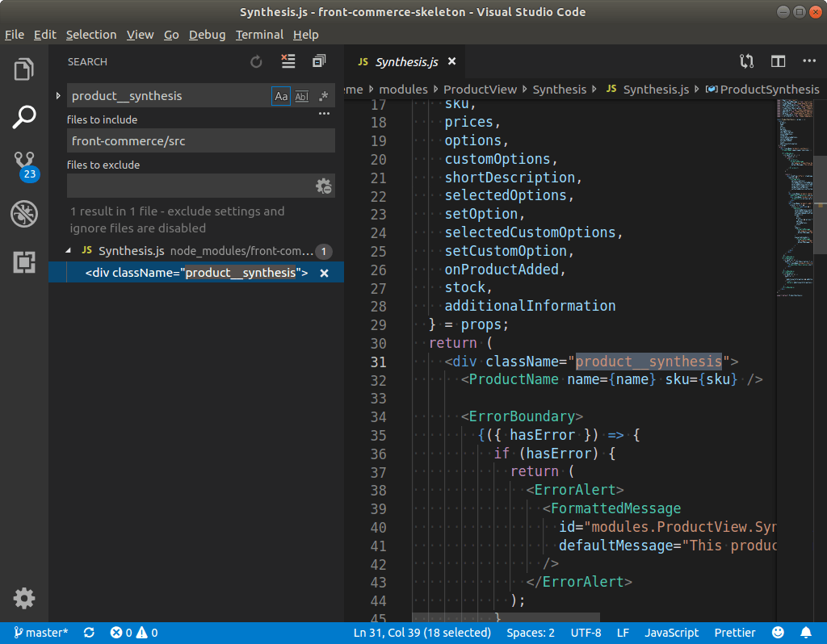
Task: Open the Debug menu
Action: click(x=207, y=35)
